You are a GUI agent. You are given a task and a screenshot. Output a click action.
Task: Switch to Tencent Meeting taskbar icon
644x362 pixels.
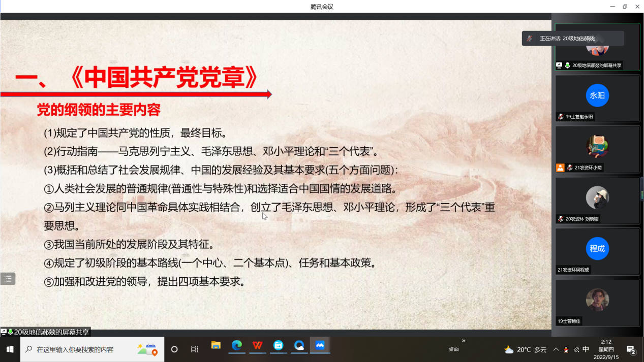pos(320,346)
